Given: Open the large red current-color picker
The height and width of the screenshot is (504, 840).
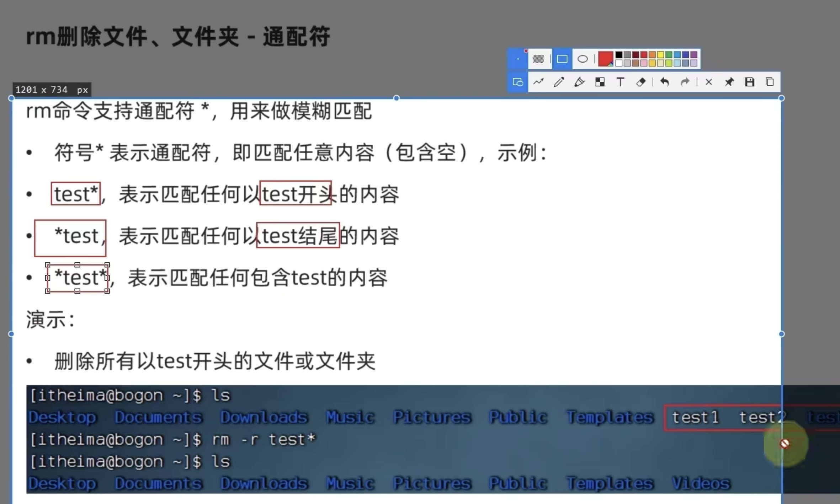Looking at the screenshot, I should point(606,59).
